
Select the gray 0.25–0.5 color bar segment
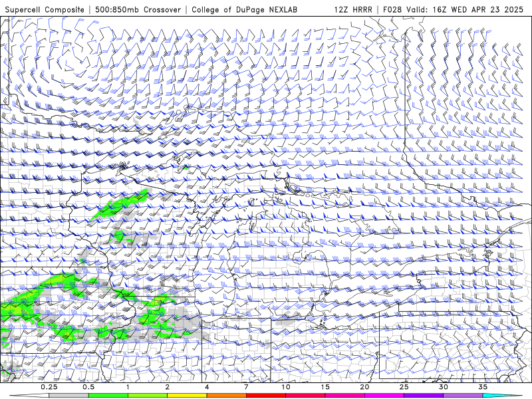click(68, 396)
